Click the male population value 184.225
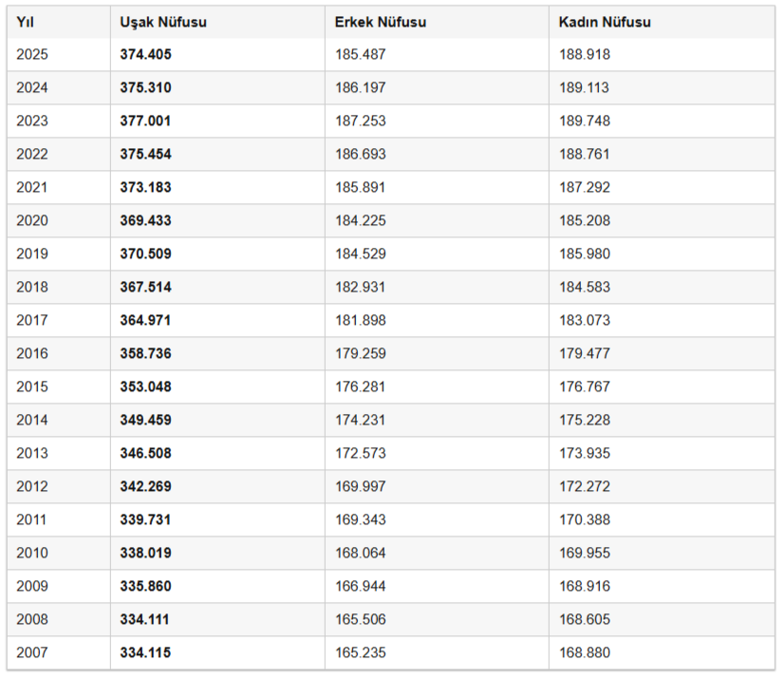Screen dimensions: 784x679 click(x=361, y=220)
